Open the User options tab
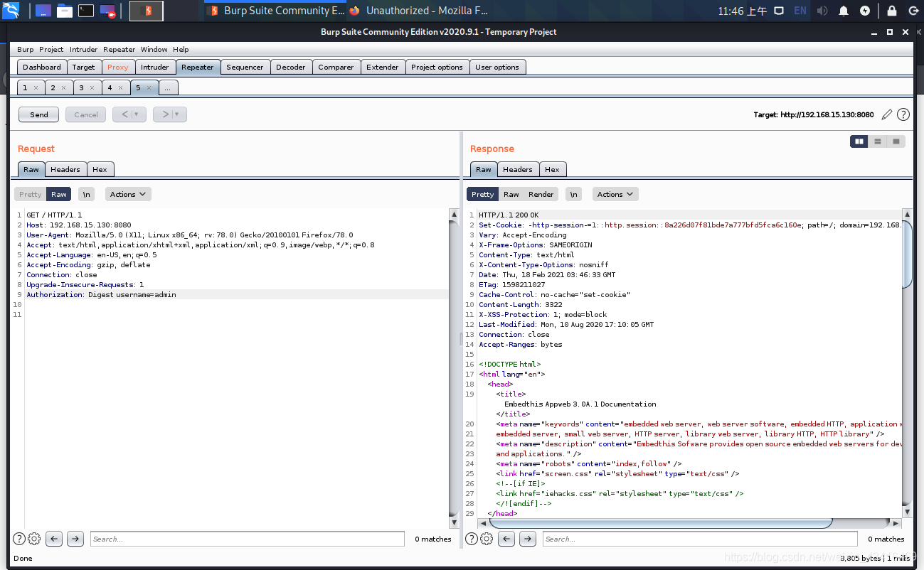Screen dimensions: 924x570 [x=497, y=67]
